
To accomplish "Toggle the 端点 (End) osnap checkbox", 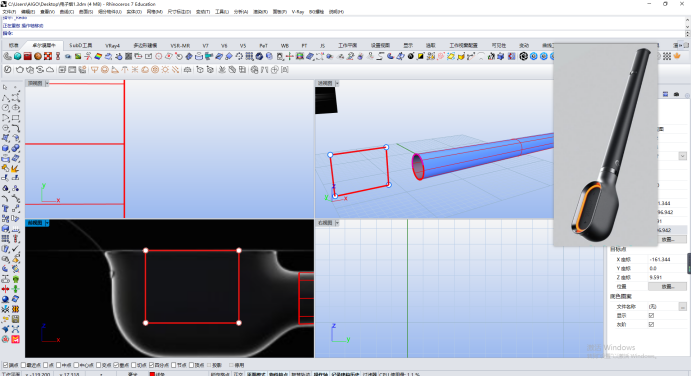I will point(5,366).
